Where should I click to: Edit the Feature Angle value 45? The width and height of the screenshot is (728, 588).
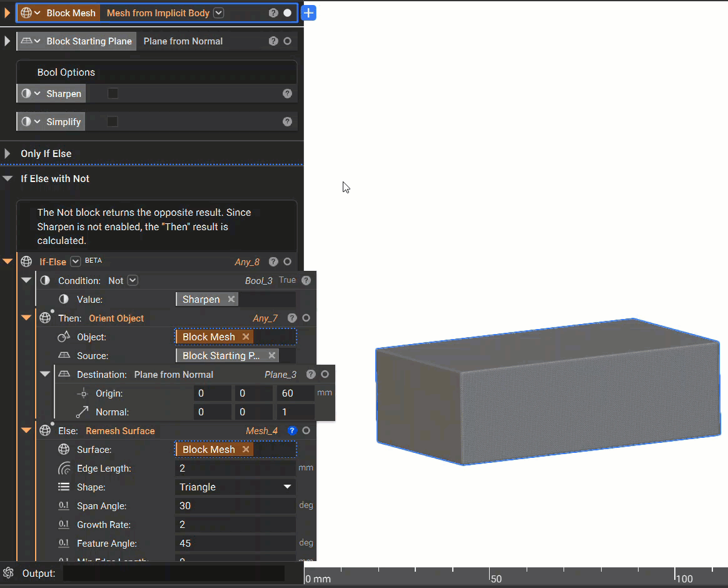(x=235, y=543)
